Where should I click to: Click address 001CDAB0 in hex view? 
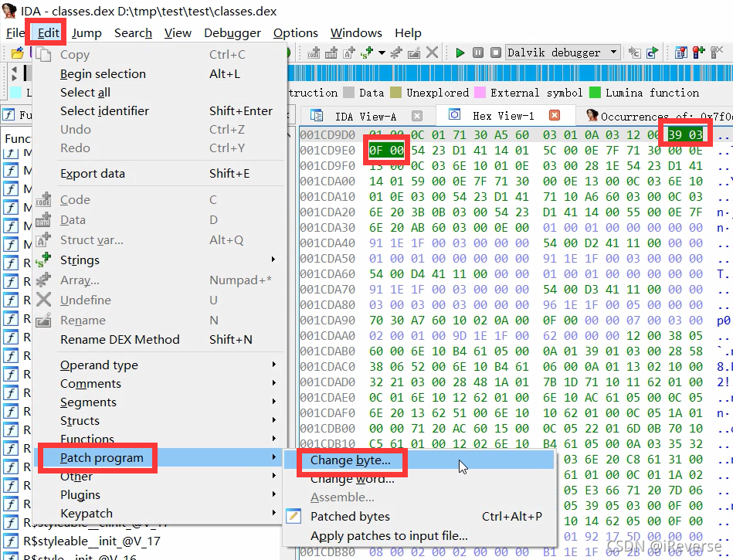(x=327, y=351)
